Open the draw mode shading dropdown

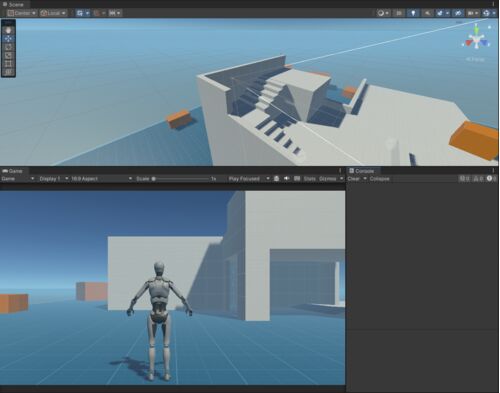(x=383, y=13)
